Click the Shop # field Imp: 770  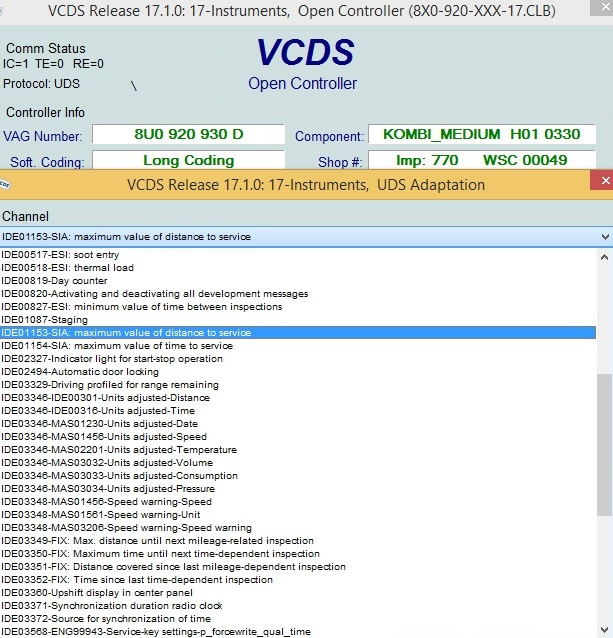[482, 160]
